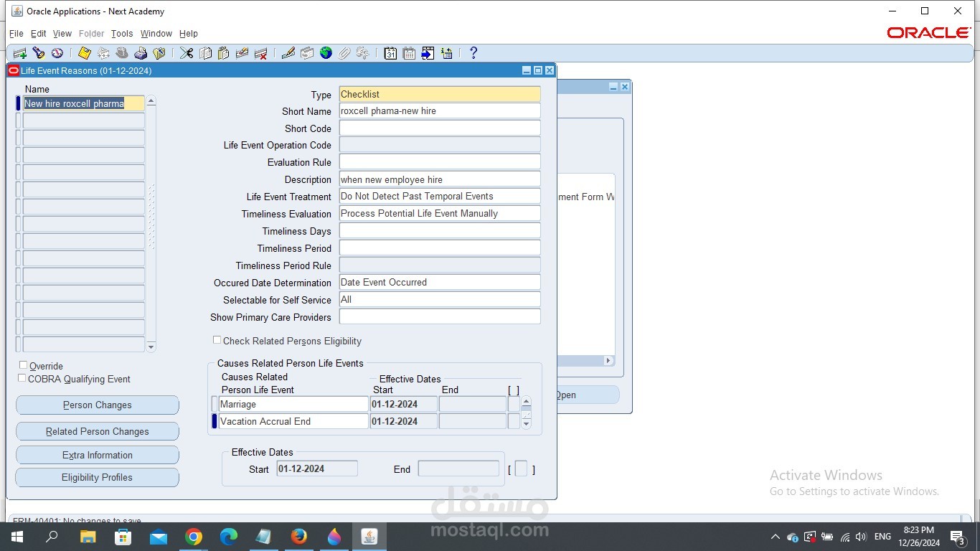980x551 pixels.
Task: Tick the checkbox in the Vacation Accrual End row
Action: pyautogui.click(x=514, y=421)
